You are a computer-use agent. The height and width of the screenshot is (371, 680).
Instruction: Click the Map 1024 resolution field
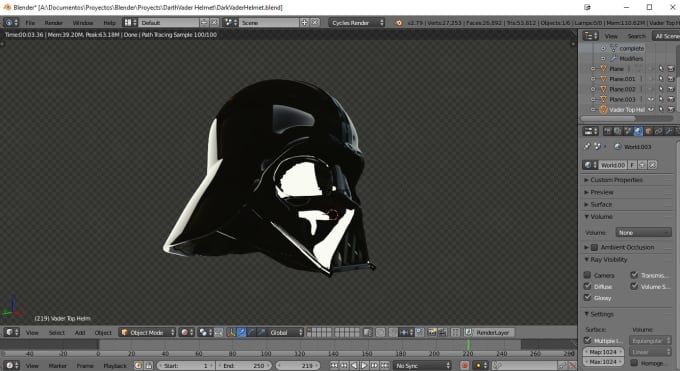point(603,352)
